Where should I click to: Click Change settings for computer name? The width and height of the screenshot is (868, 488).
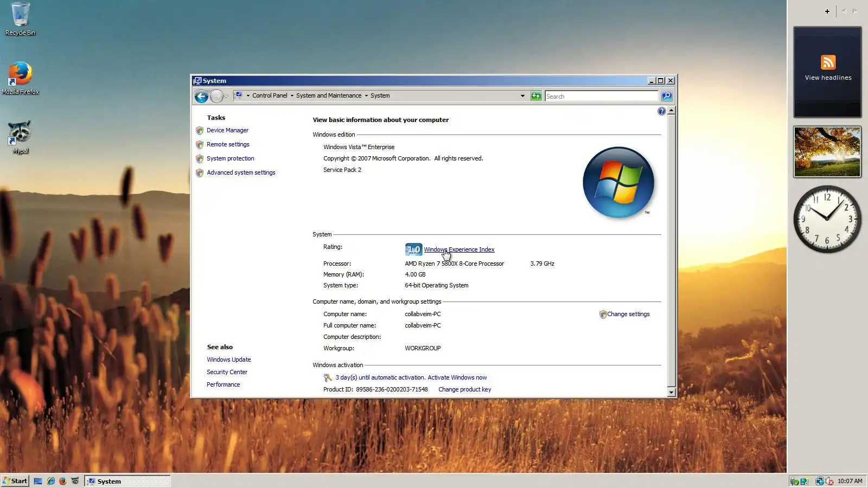(x=628, y=314)
